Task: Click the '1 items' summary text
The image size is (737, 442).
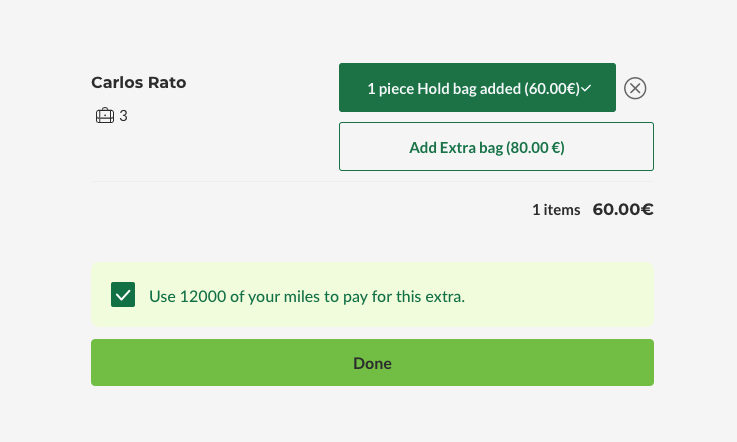Action: [x=555, y=210]
